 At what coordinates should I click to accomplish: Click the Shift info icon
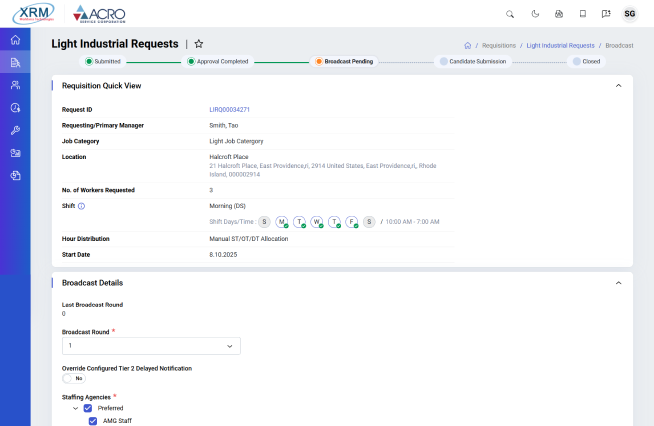pos(81,206)
